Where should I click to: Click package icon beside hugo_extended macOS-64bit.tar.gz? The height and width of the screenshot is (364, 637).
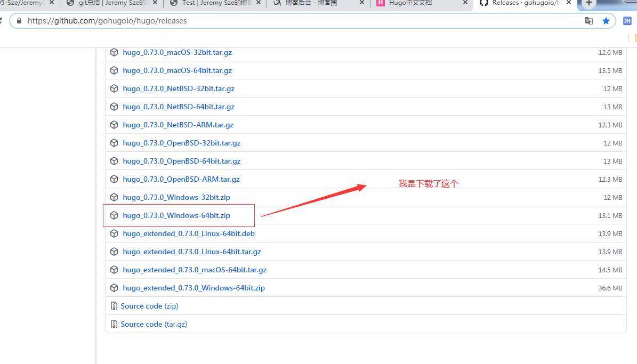[114, 270]
